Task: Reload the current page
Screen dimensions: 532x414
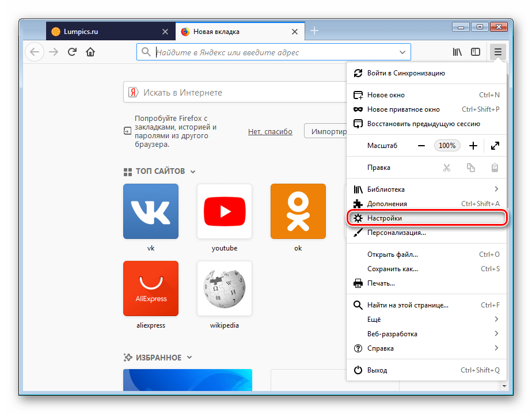Action: tap(72, 52)
